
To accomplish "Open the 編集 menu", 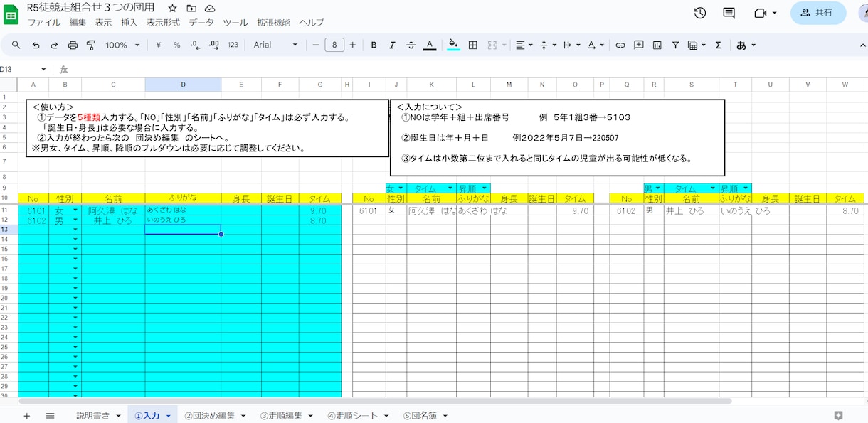I will [x=78, y=23].
